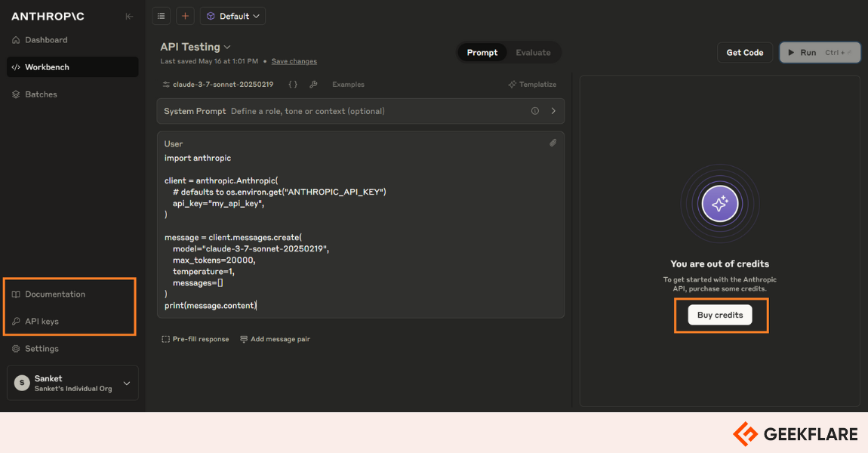Click the Run button
The width and height of the screenshot is (868, 453).
pyautogui.click(x=820, y=53)
